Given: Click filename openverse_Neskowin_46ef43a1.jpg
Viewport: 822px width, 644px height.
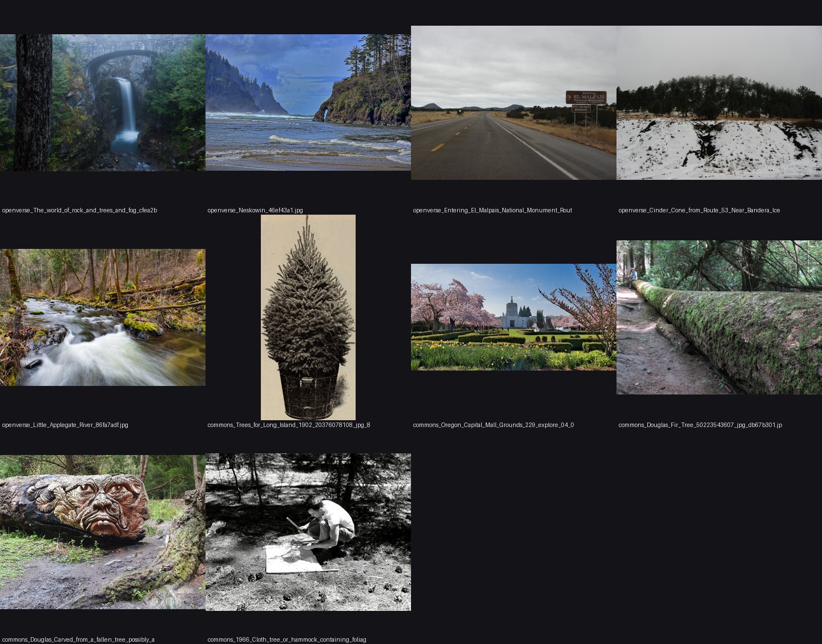Looking at the screenshot, I should coord(255,210).
